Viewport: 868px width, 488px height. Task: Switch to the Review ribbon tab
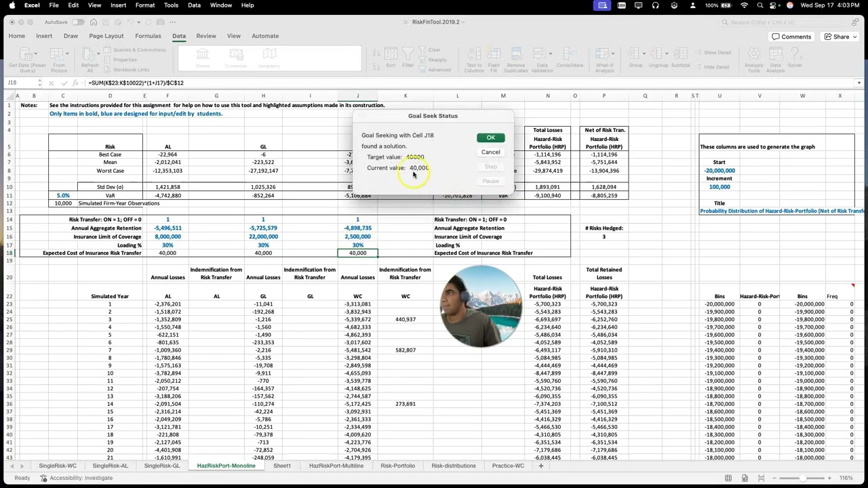(x=206, y=36)
